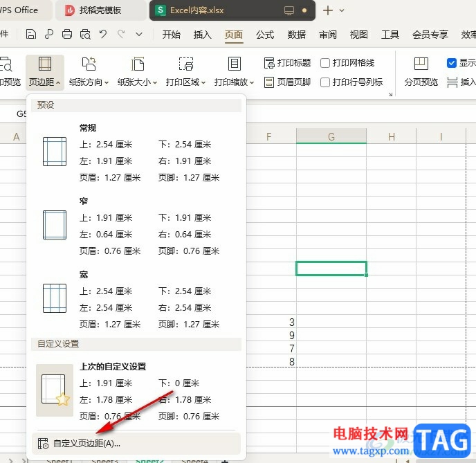Open page setup dialog launcher arrow
476x463 pixels.
coord(390,94)
